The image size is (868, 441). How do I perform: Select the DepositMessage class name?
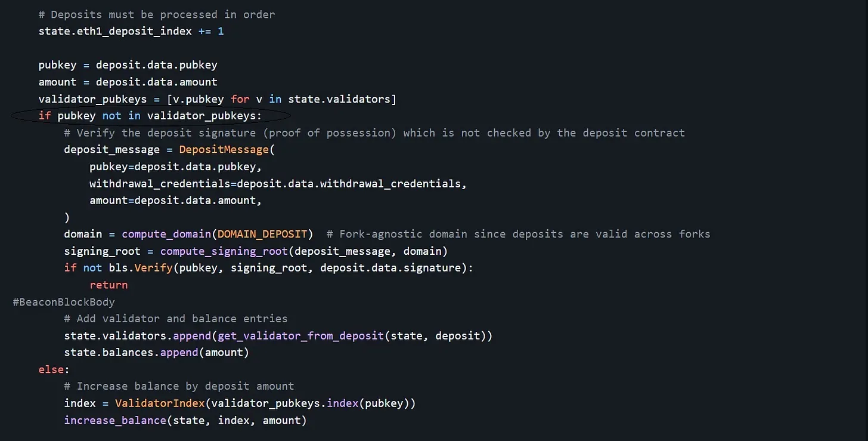point(224,149)
